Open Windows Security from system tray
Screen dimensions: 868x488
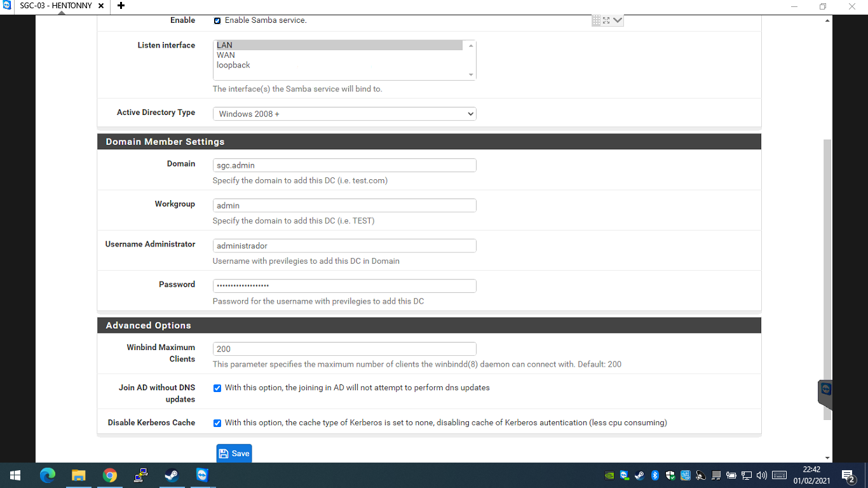(x=670, y=475)
